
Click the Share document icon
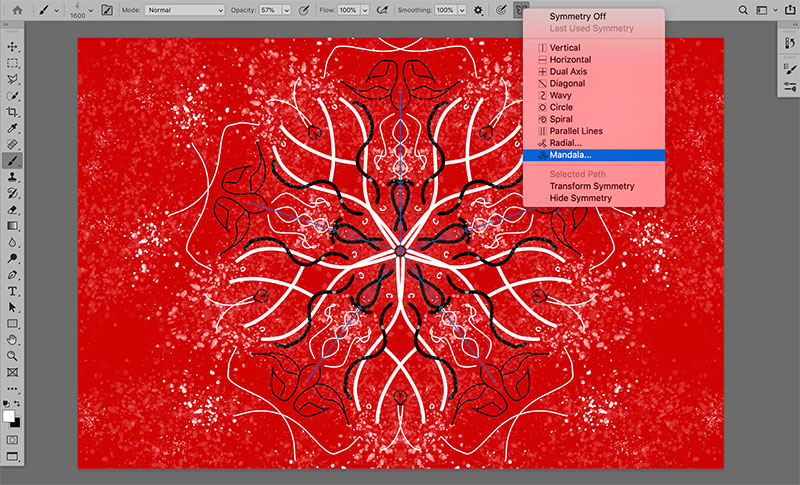pyautogui.click(x=790, y=10)
